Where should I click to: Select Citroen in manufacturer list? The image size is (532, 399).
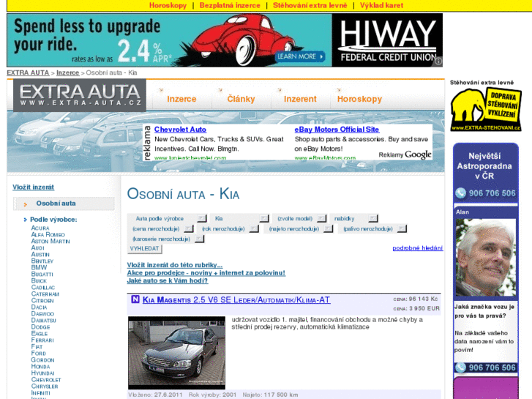pyautogui.click(x=42, y=300)
